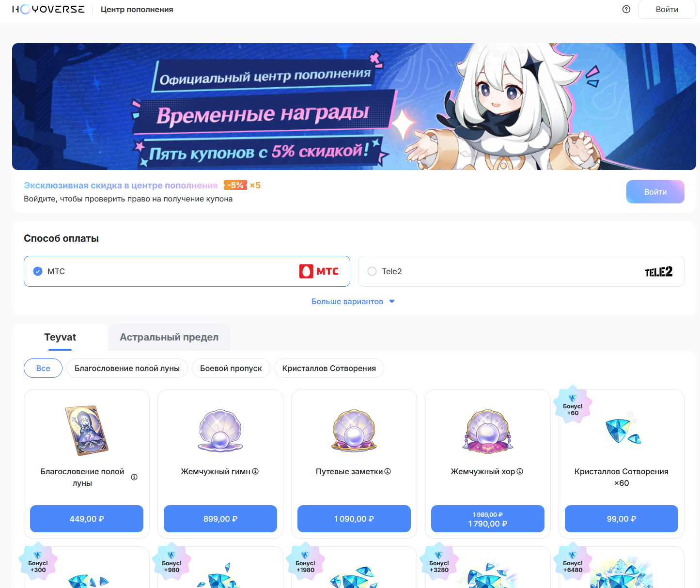Image resolution: width=700 pixels, height=588 pixels.
Task: Click info icon next to Жемчужный гимн
Action: [255, 471]
